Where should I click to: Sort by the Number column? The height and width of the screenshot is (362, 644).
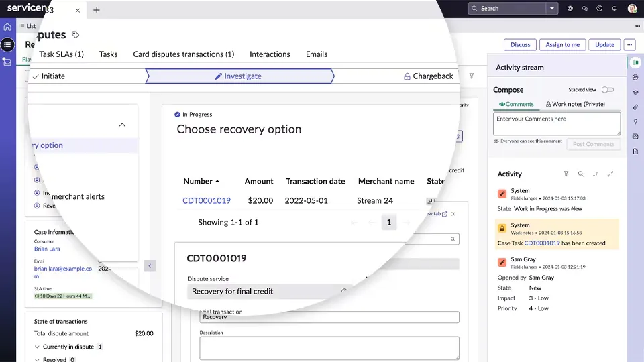pos(201,181)
